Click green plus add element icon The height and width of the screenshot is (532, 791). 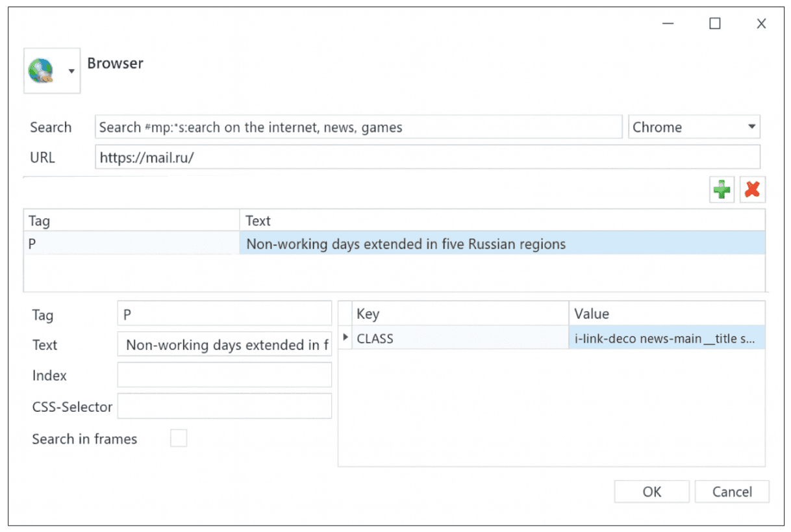coord(722,190)
